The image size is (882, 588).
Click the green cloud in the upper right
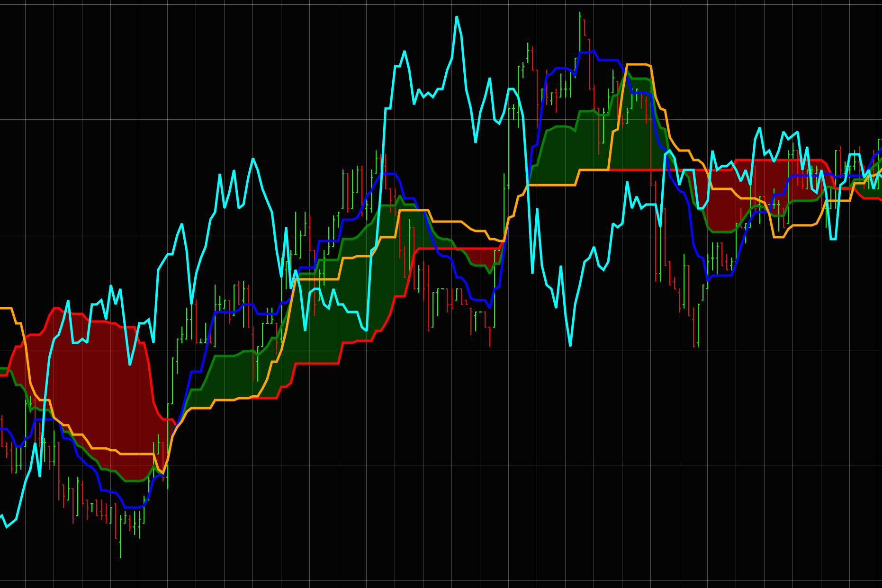click(x=592, y=142)
